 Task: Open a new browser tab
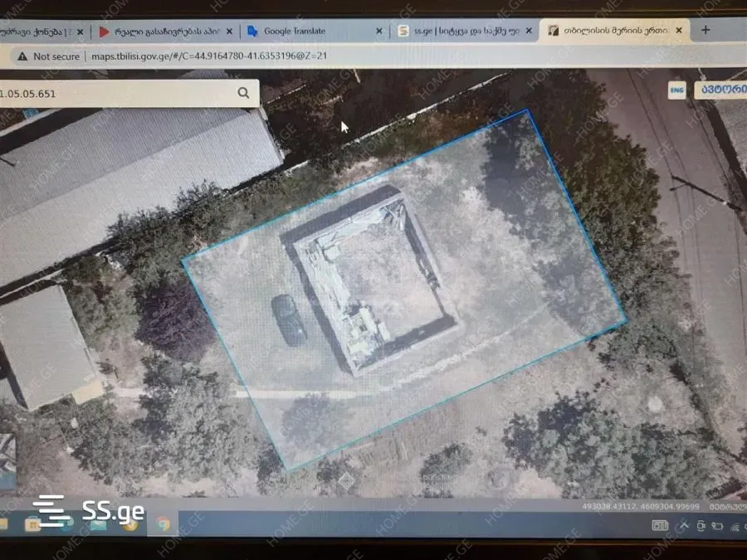coord(705,30)
